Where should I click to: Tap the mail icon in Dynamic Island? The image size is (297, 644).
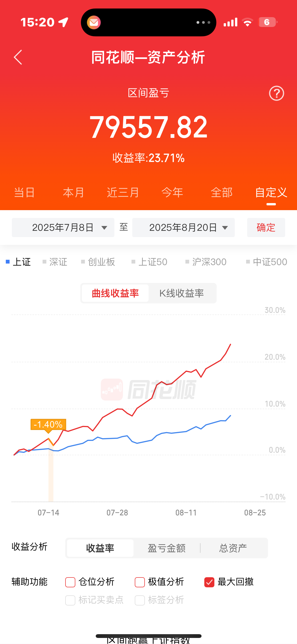click(94, 22)
